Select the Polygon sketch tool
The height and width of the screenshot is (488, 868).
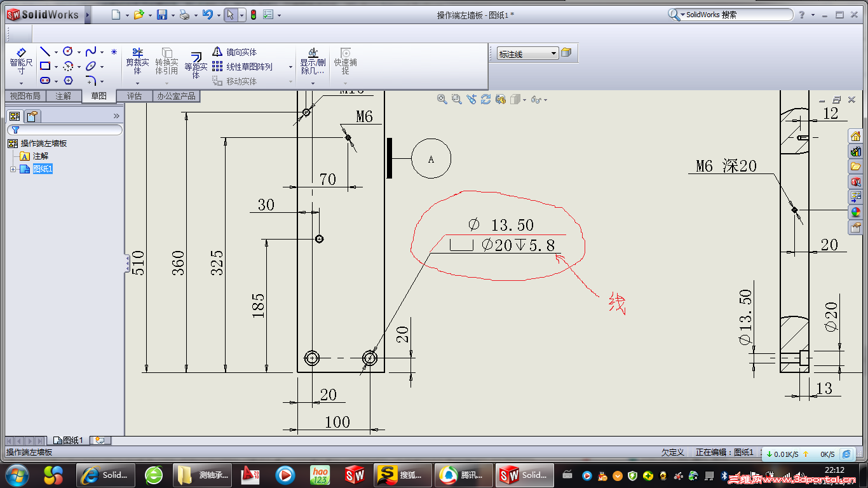68,81
